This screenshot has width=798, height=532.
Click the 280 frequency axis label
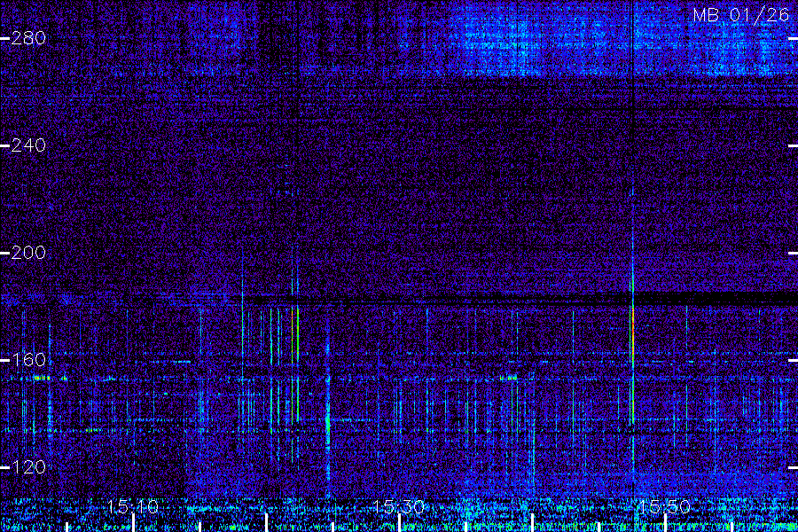click(28, 38)
